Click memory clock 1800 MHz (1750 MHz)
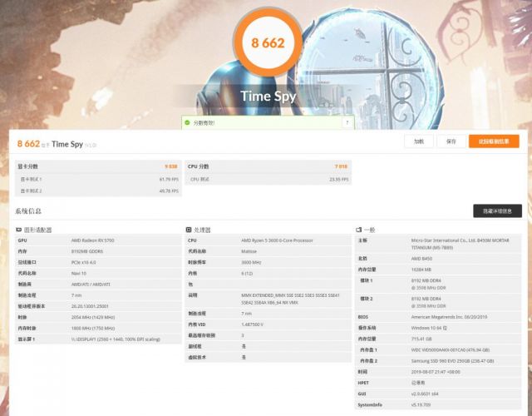Viewport: 532px width, 416px height. pyautogui.click(x=93, y=329)
